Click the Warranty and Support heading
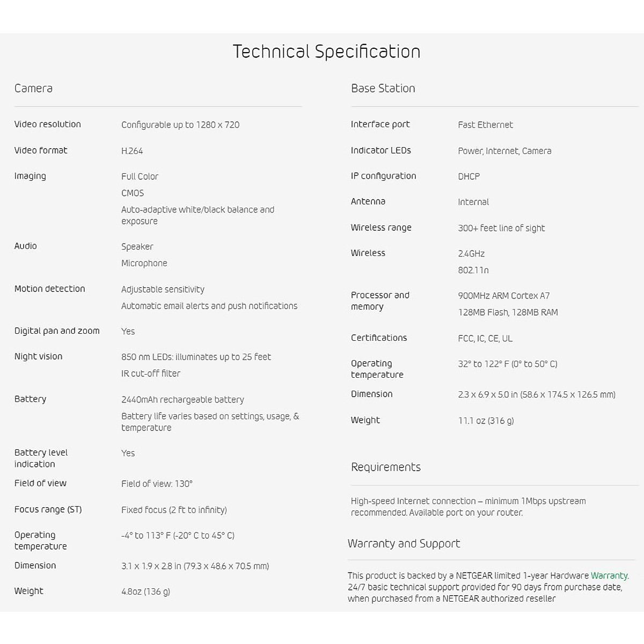 pyautogui.click(x=404, y=543)
